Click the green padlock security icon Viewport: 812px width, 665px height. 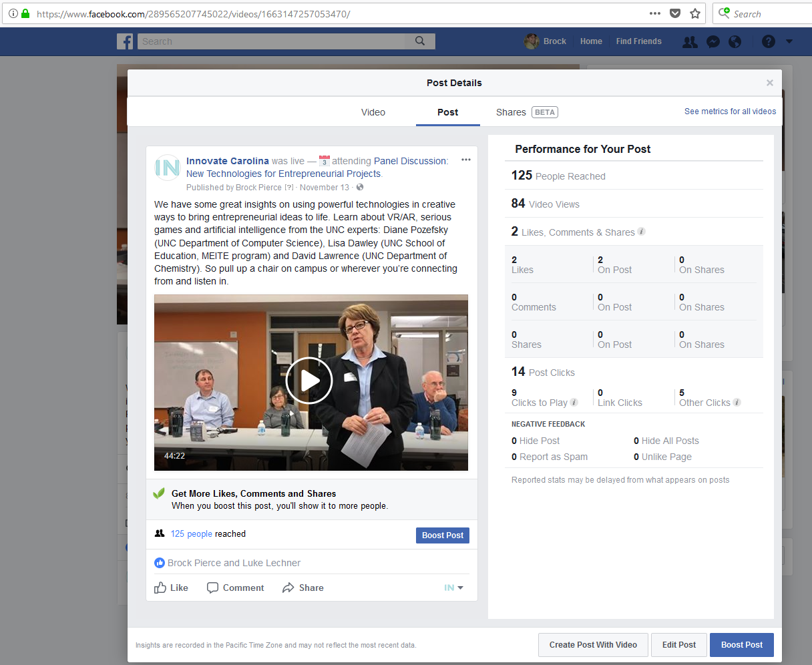pos(25,13)
